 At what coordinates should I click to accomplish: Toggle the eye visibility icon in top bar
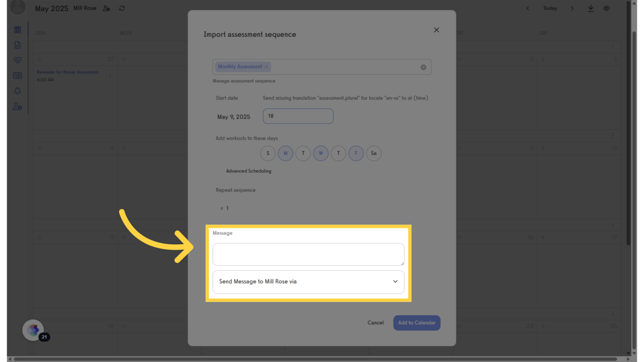point(606,8)
